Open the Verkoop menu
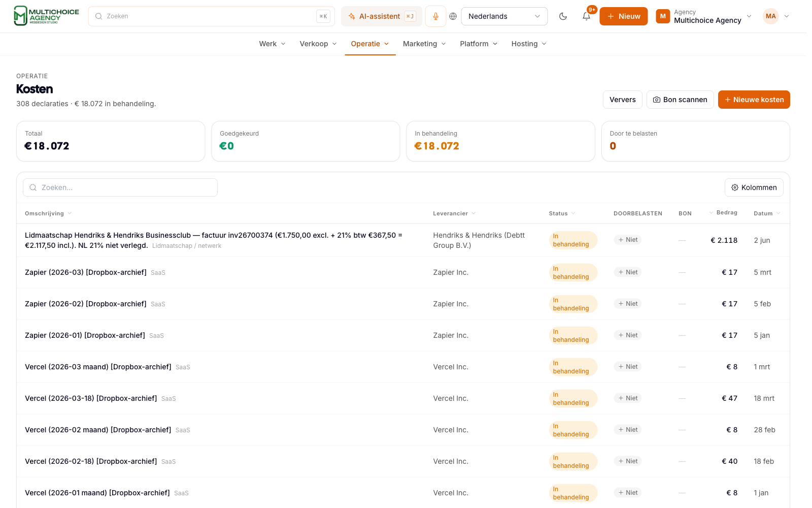The width and height of the screenshot is (812, 508). point(318,44)
